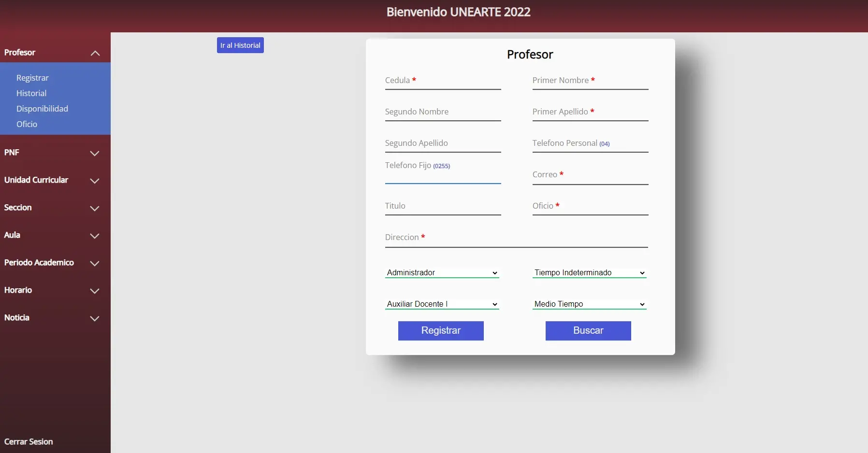Click the Profesor form heading
Image resolution: width=868 pixels, height=453 pixels.
[530, 55]
